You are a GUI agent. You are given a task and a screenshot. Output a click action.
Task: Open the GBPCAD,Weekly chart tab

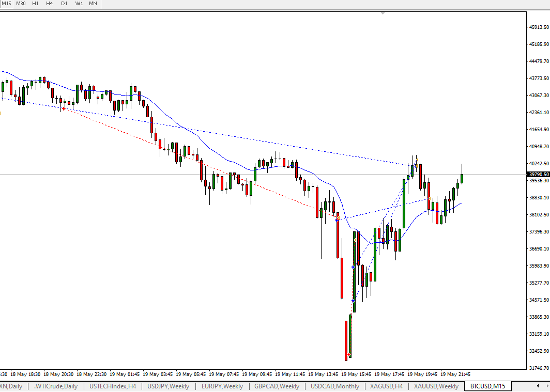[x=277, y=386]
